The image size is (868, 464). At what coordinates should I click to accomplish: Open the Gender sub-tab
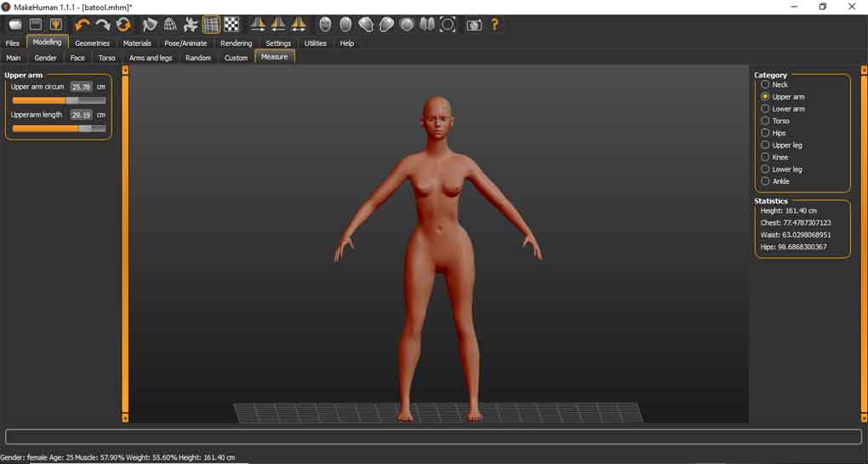pyautogui.click(x=45, y=58)
